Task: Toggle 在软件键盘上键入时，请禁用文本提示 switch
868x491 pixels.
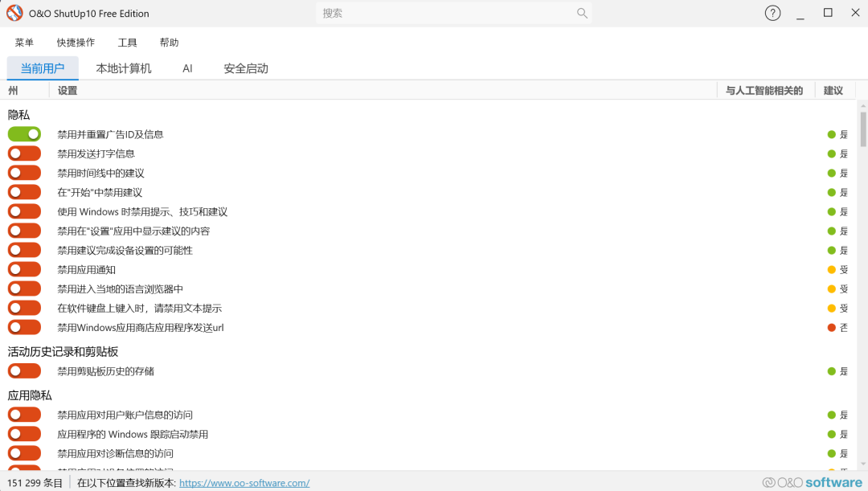Action: pos(24,308)
